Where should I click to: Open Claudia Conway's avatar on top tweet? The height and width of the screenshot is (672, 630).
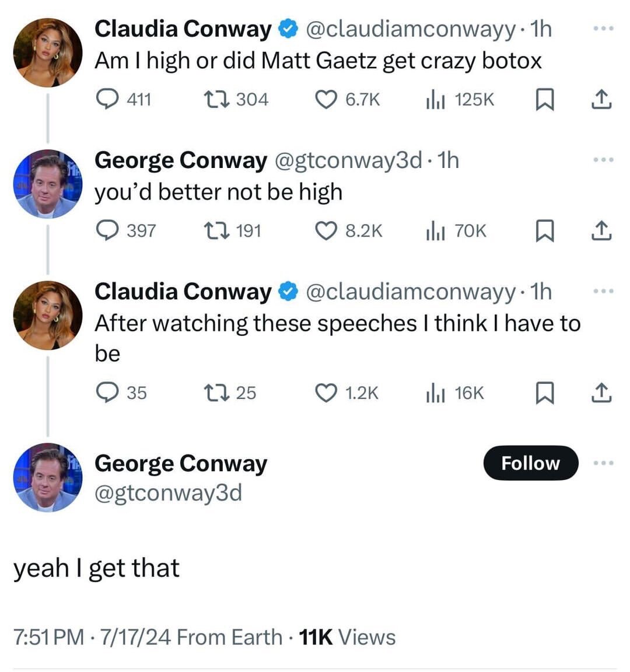point(47,52)
